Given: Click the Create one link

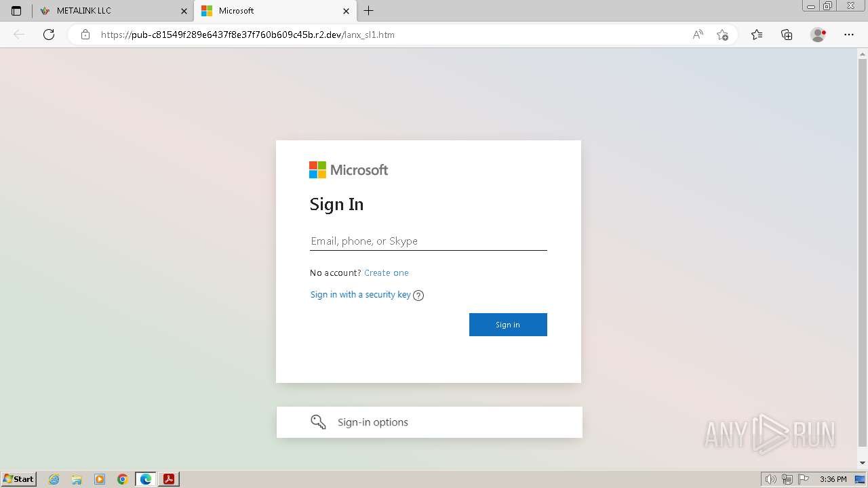Looking at the screenshot, I should point(387,272).
